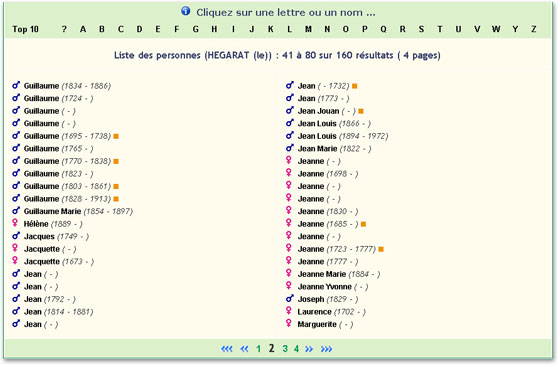The width and height of the screenshot is (558, 365).
Task: Click orange marker after Guillaume (1828 - 1913)
Action: pyautogui.click(x=116, y=199)
